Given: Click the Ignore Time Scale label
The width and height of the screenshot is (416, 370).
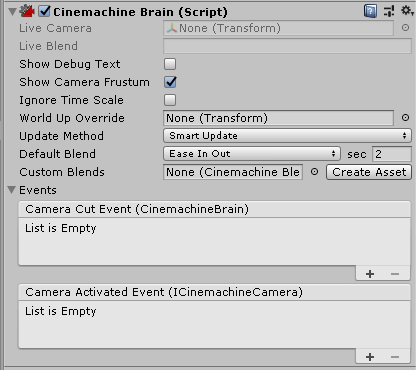Looking at the screenshot, I should 71,100.
